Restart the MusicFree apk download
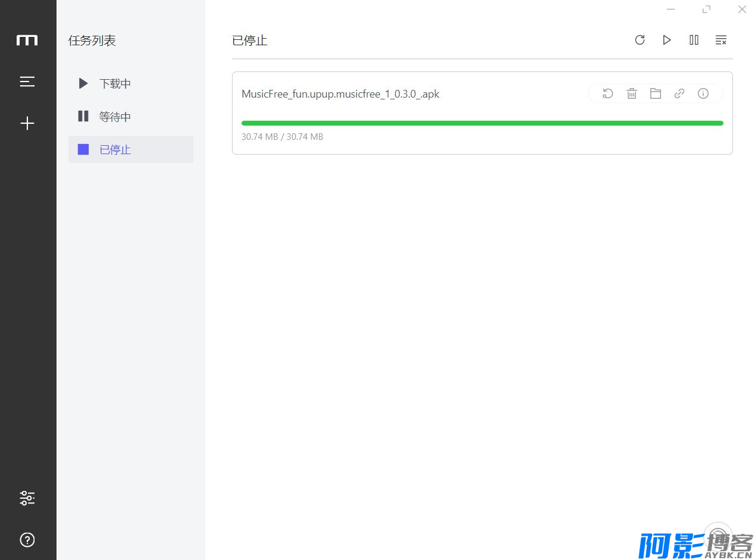Viewport: 755px width, 560px height. point(607,93)
